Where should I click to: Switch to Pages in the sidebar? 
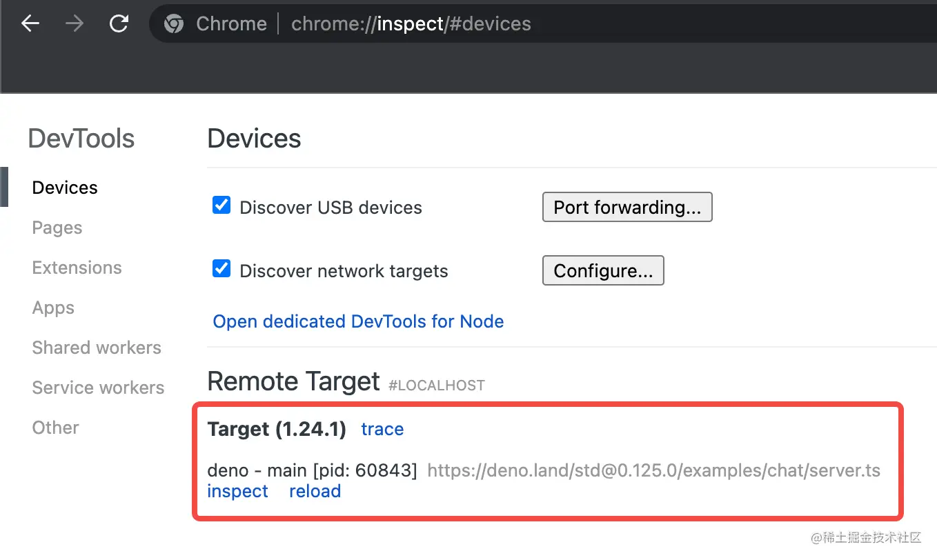tap(57, 228)
